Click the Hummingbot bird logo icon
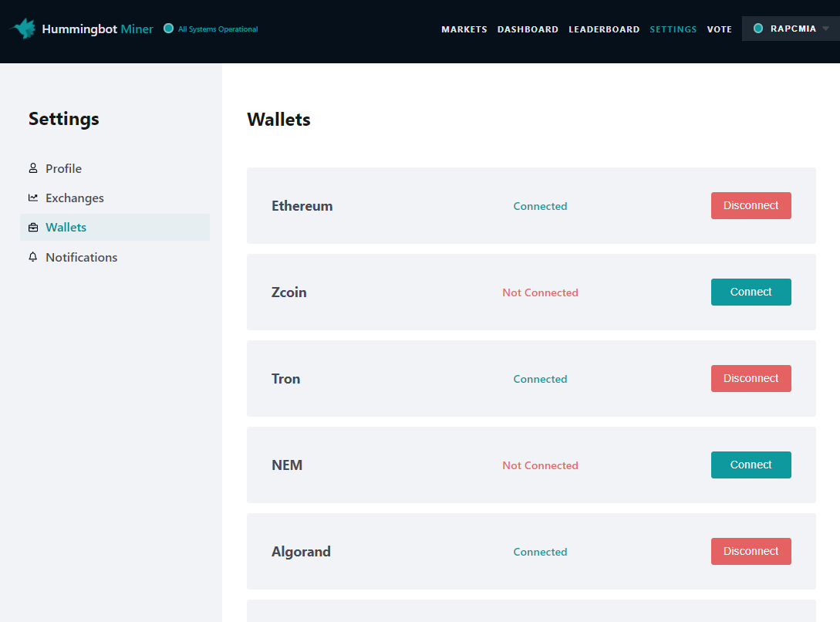Image resolution: width=840 pixels, height=622 pixels. coord(23,29)
